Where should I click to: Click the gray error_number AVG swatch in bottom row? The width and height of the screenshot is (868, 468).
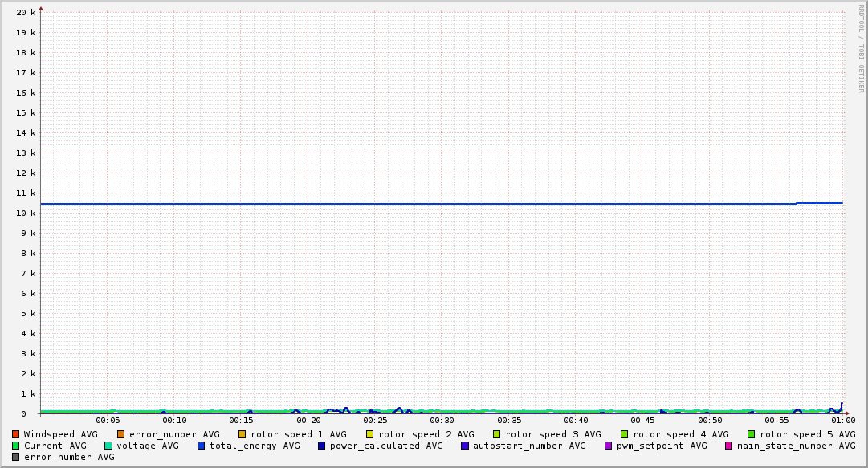point(15,457)
